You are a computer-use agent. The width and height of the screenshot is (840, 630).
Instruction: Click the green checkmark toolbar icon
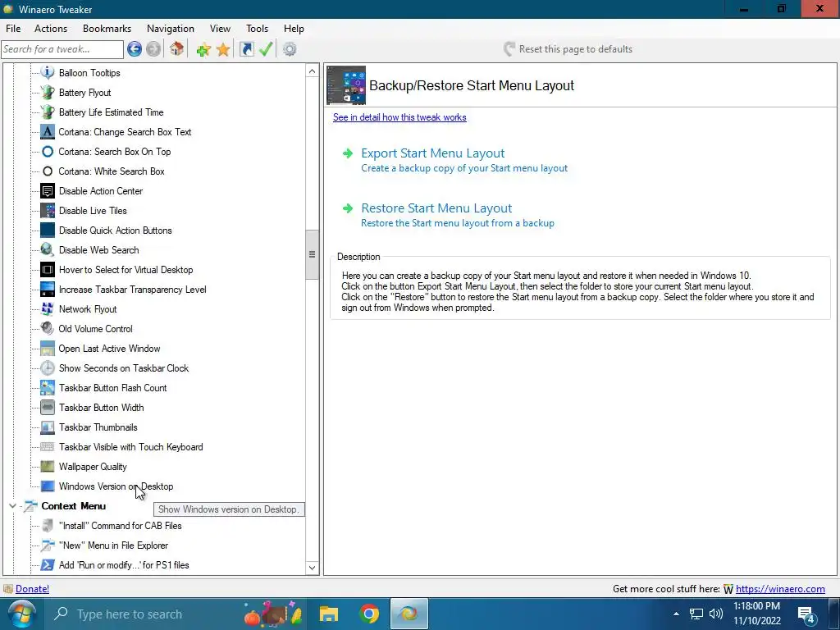(x=266, y=49)
